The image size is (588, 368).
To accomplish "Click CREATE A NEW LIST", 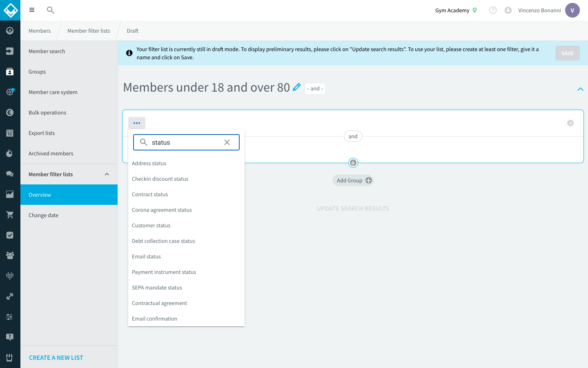I will [56, 358].
